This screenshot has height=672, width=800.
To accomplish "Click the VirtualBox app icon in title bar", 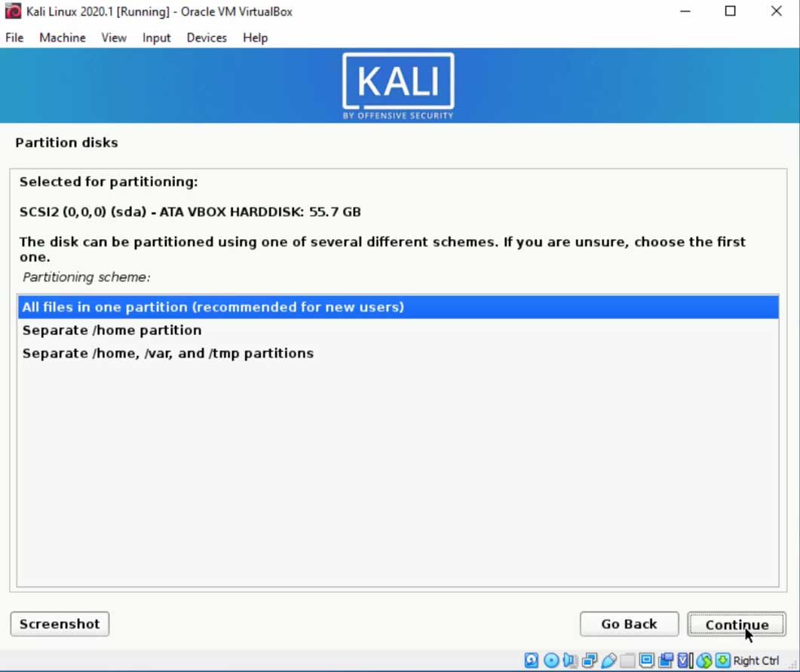I will click(x=13, y=11).
